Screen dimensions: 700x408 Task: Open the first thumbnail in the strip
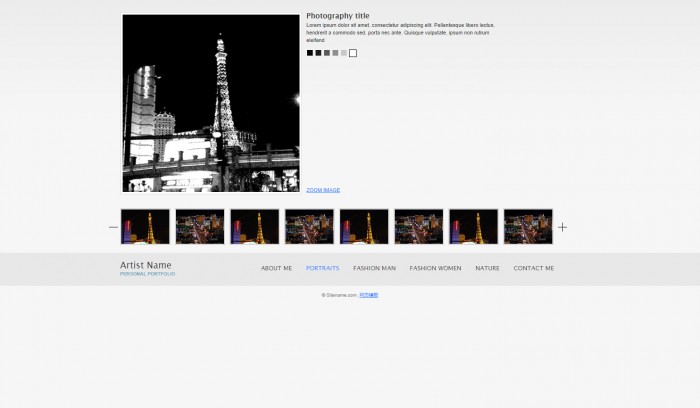pyautogui.click(x=145, y=227)
